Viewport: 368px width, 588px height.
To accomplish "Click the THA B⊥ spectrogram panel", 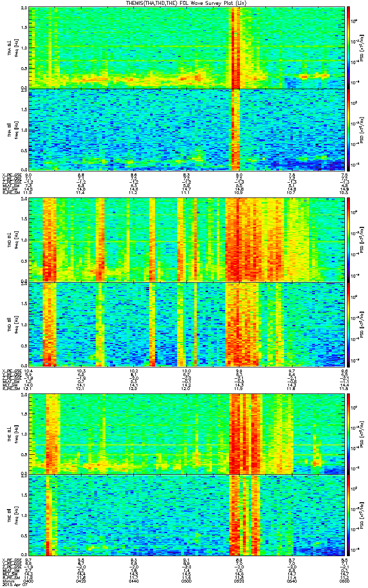I will (187, 47).
